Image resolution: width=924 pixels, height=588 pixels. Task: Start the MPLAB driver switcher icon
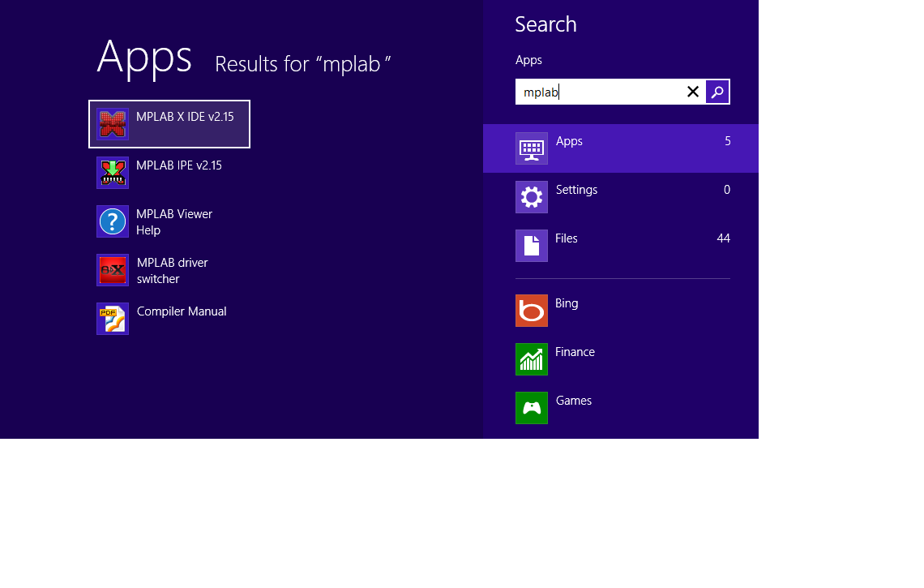[113, 270]
